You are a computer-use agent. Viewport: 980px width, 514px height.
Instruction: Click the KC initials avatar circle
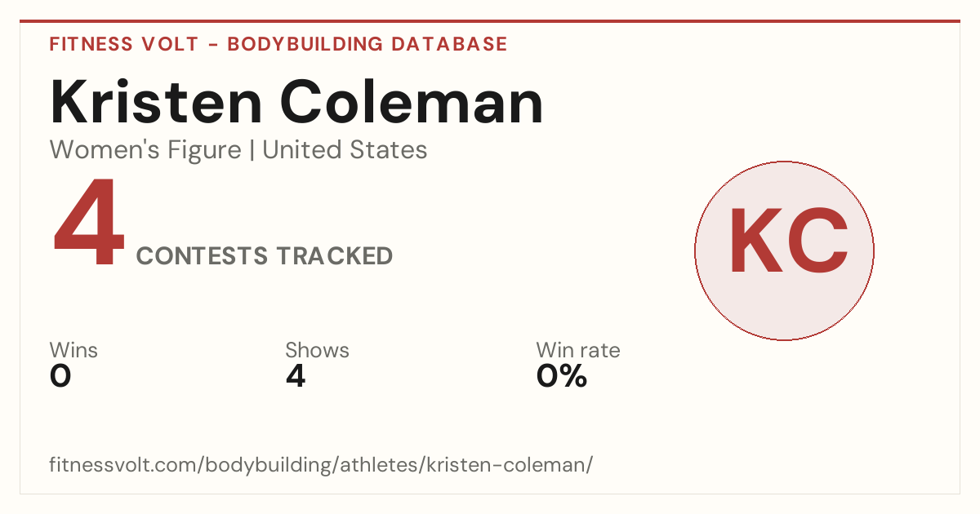click(x=784, y=250)
